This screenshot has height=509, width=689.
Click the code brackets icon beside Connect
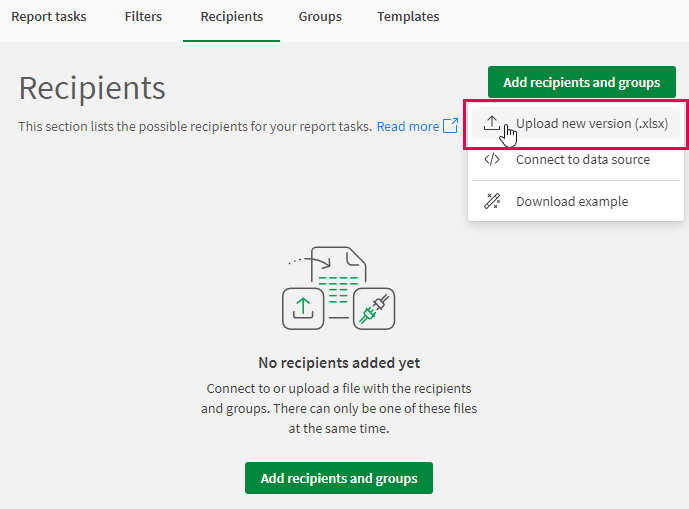[491, 160]
